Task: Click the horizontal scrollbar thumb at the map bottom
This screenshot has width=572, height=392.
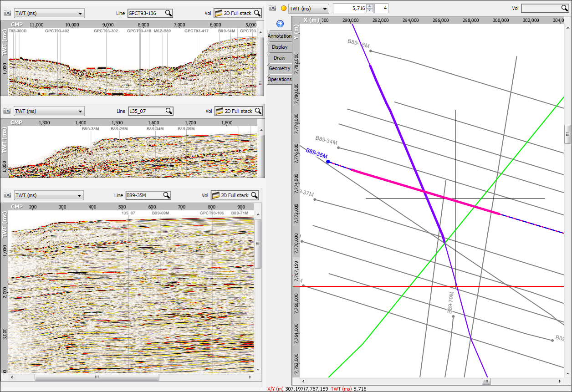Action: (x=486, y=381)
